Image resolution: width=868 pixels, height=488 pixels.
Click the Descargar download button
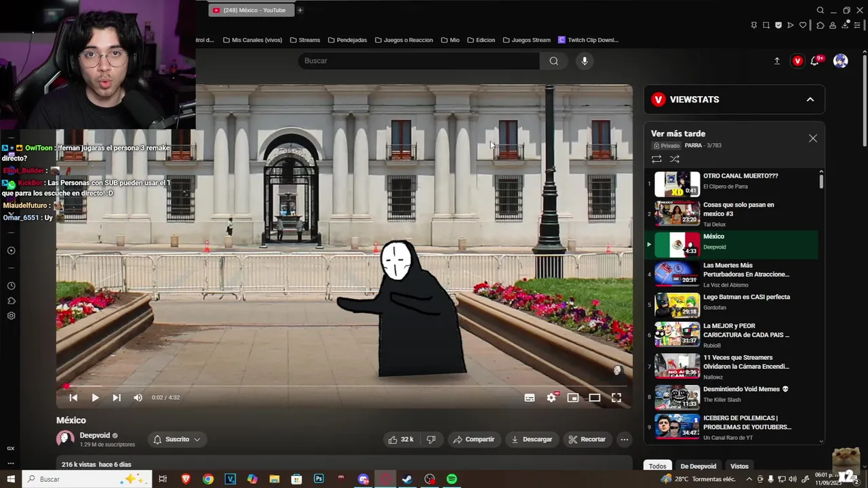532,439
